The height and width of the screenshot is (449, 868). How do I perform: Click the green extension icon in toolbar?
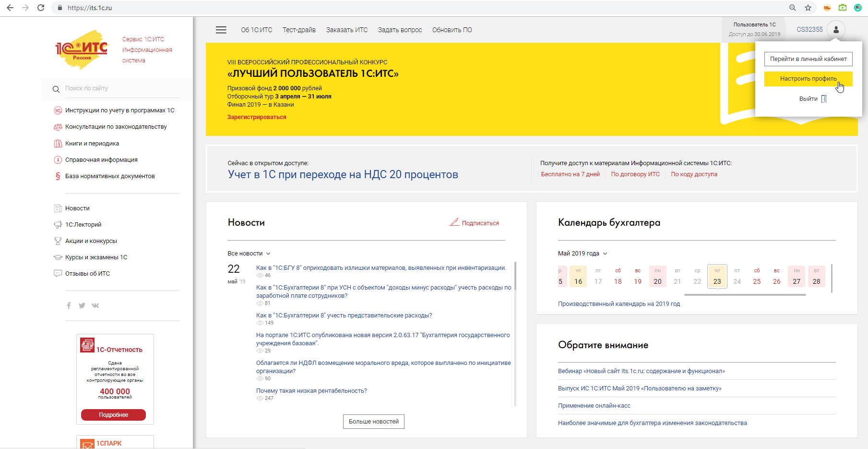(x=843, y=8)
